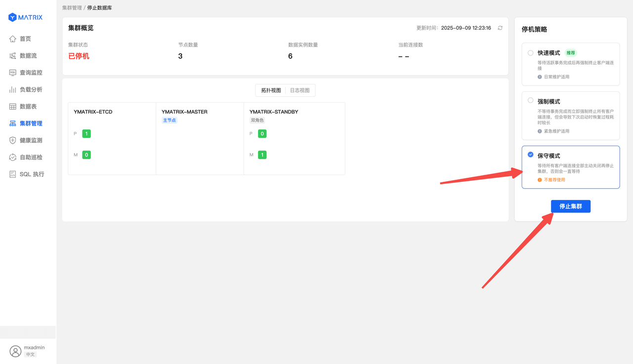
Task: Select 保守模式 radio option
Action: [x=531, y=155]
